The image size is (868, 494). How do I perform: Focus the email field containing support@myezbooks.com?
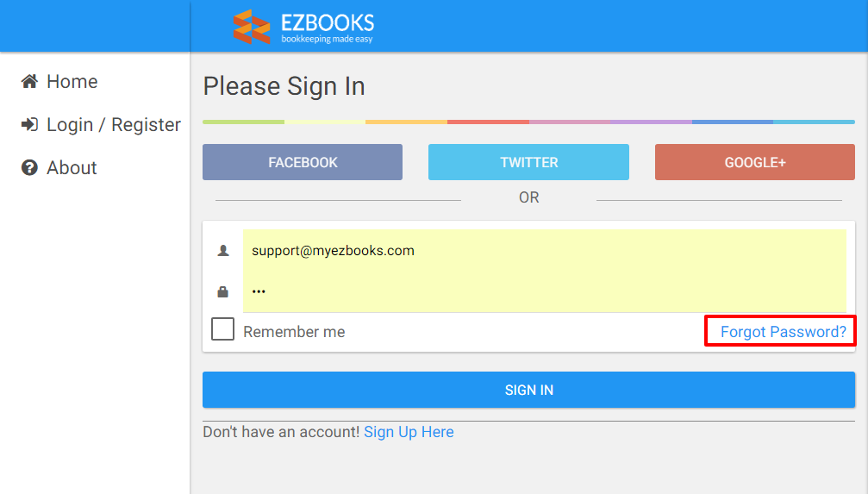click(543, 251)
